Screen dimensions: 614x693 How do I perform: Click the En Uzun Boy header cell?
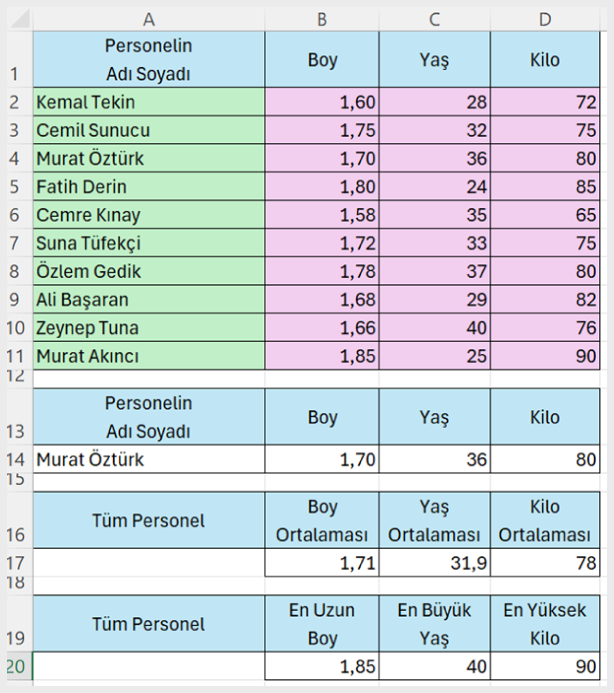pyautogui.click(x=322, y=624)
